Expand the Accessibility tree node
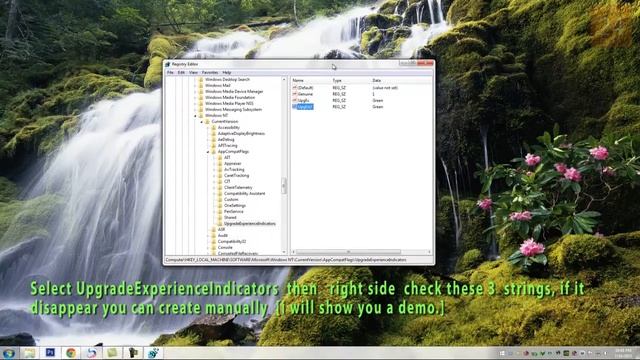 pos(208,128)
